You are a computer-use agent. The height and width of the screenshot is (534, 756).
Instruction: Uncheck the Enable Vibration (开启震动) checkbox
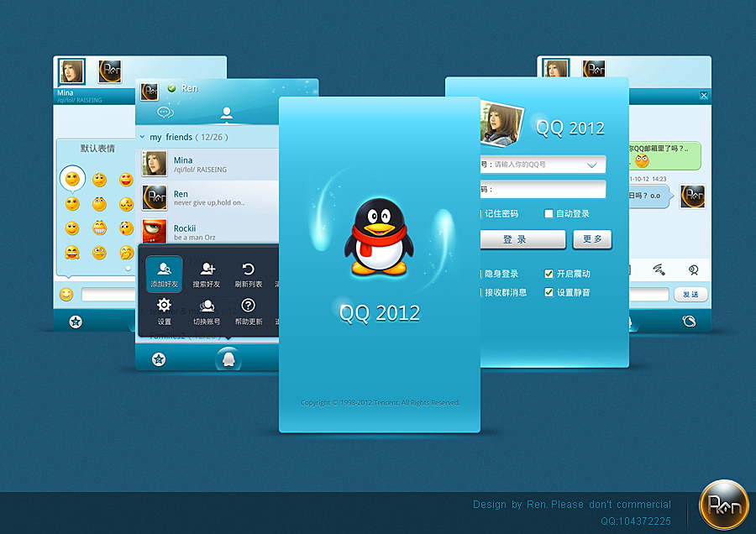tap(549, 274)
